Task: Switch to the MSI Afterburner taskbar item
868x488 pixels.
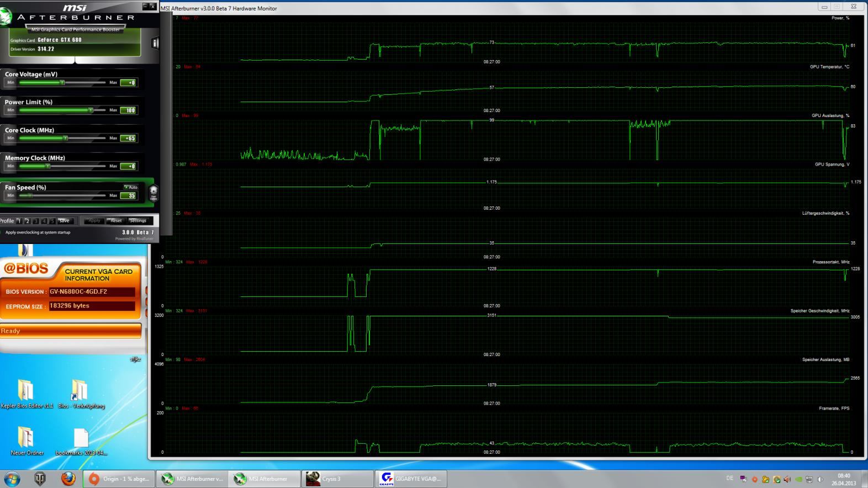Action: click(x=264, y=479)
